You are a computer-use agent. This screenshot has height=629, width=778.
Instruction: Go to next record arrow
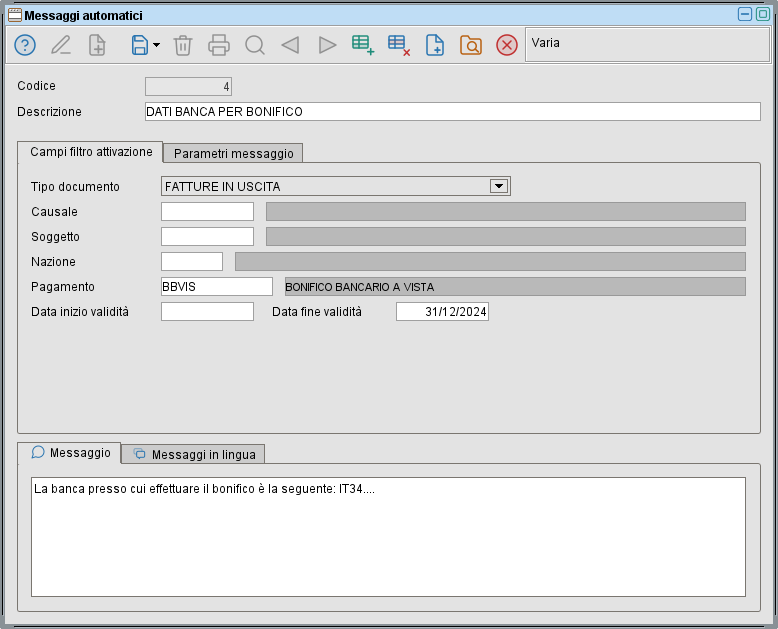(327, 45)
